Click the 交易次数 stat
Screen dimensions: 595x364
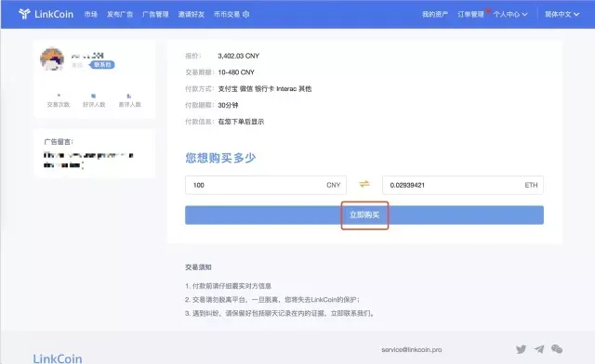(59, 101)
